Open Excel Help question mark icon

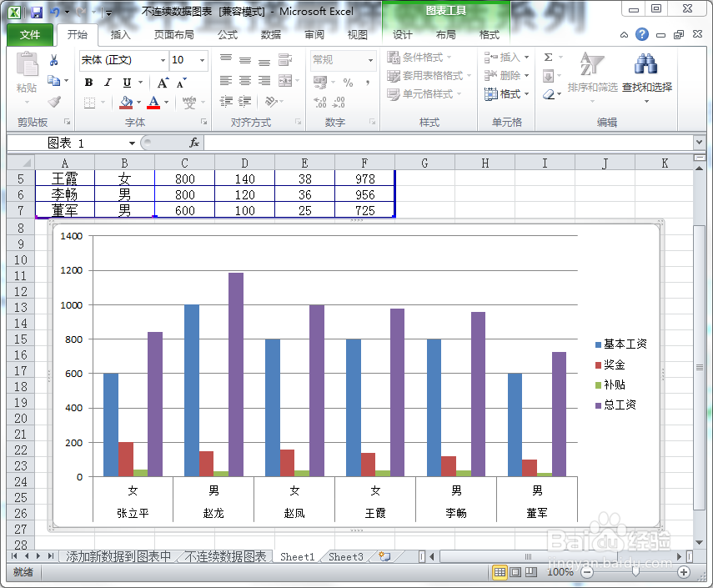click(x=642, y=34)
